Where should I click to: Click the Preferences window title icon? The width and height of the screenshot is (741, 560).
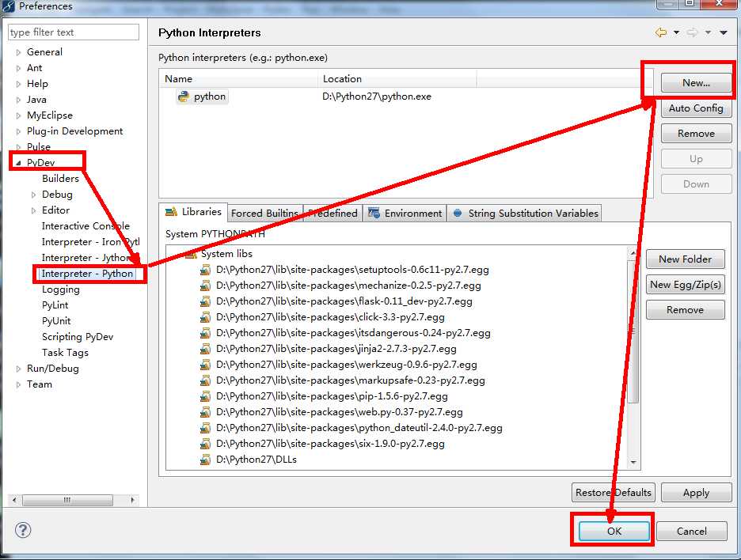point(9,6)
